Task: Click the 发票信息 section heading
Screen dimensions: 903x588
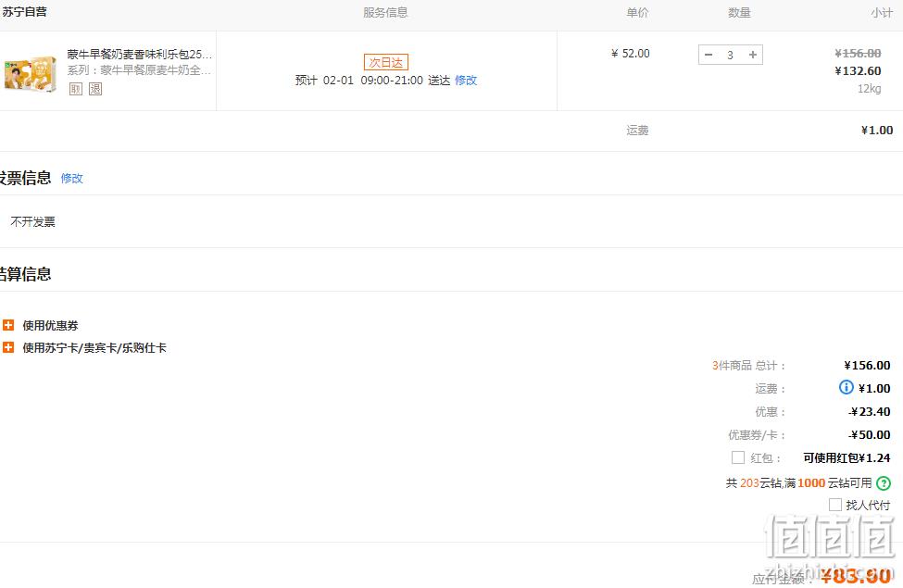Action: coord(25,178)
